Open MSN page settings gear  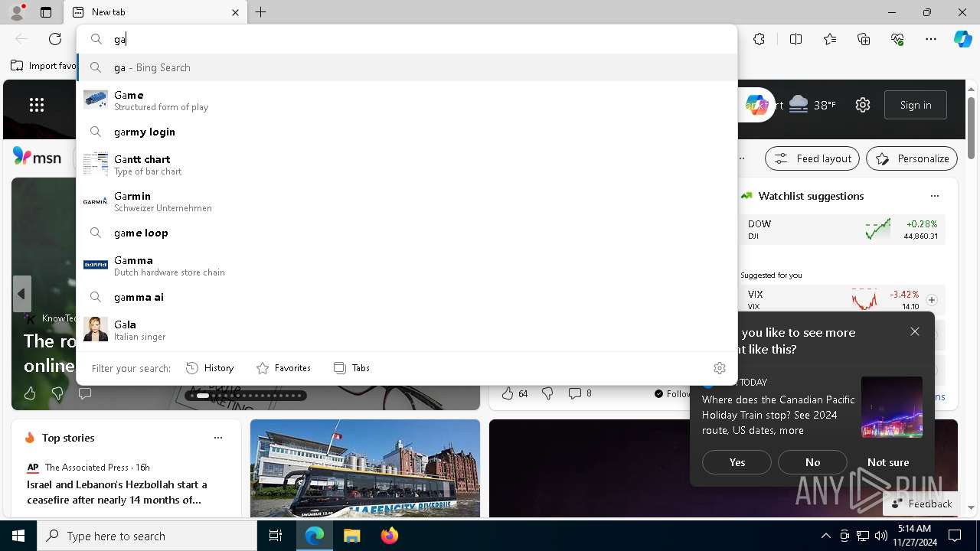[863, 105]
